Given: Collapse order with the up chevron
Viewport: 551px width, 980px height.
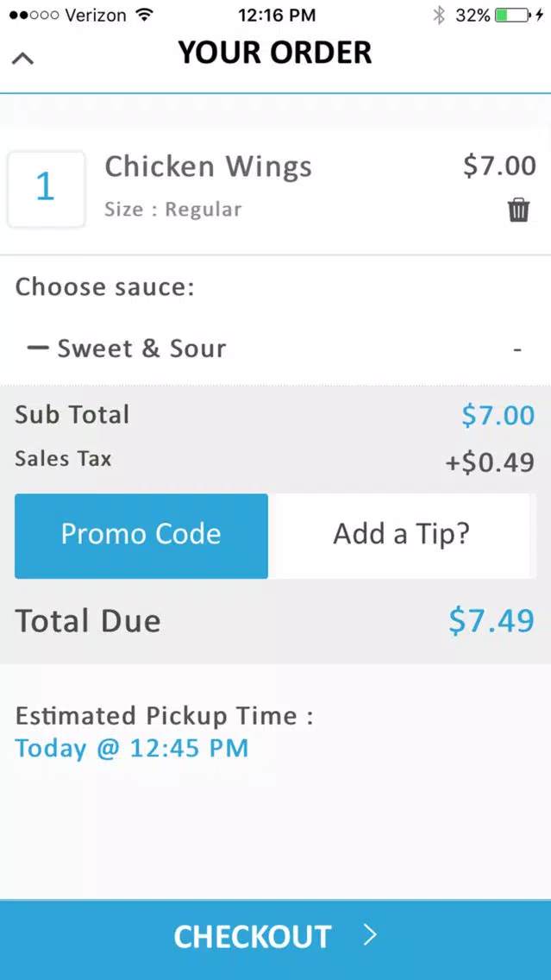Looking at the screenshot, I should pos(23,58).
